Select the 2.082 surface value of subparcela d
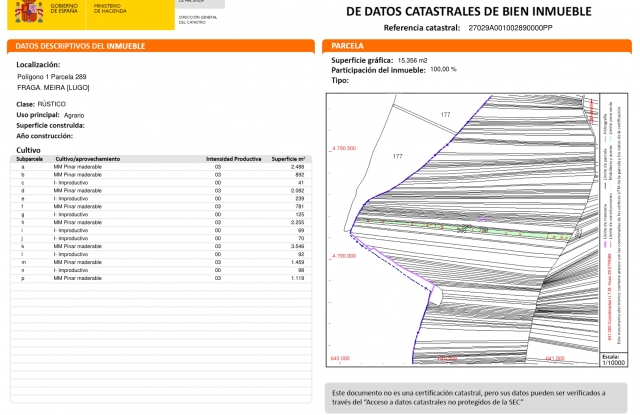 298,191
